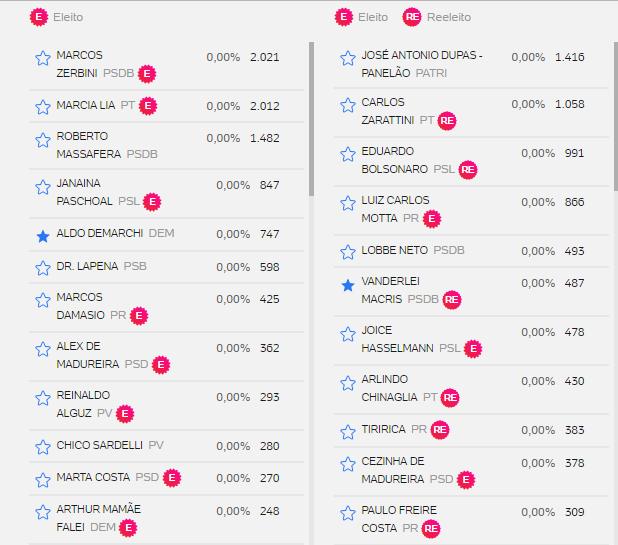Click the star beside Tiririca
This screenshot has height=545, width=618.
[x=348, y=430]
